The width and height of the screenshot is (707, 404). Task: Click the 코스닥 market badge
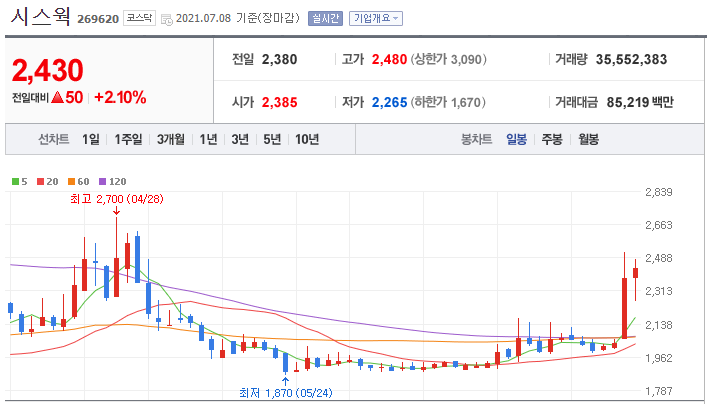click(x=139, y=18)
